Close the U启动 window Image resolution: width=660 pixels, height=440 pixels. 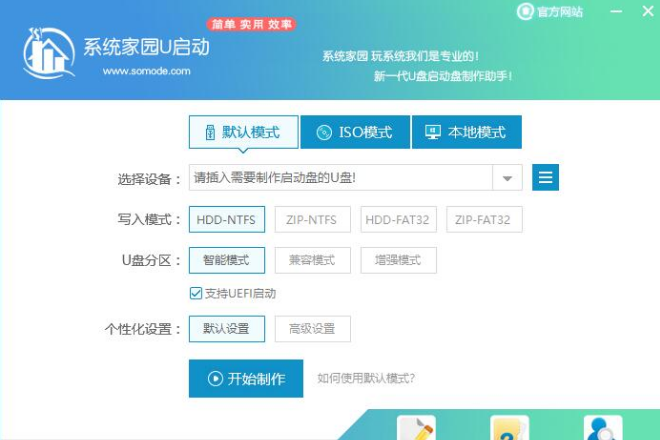tap(648, 11)
